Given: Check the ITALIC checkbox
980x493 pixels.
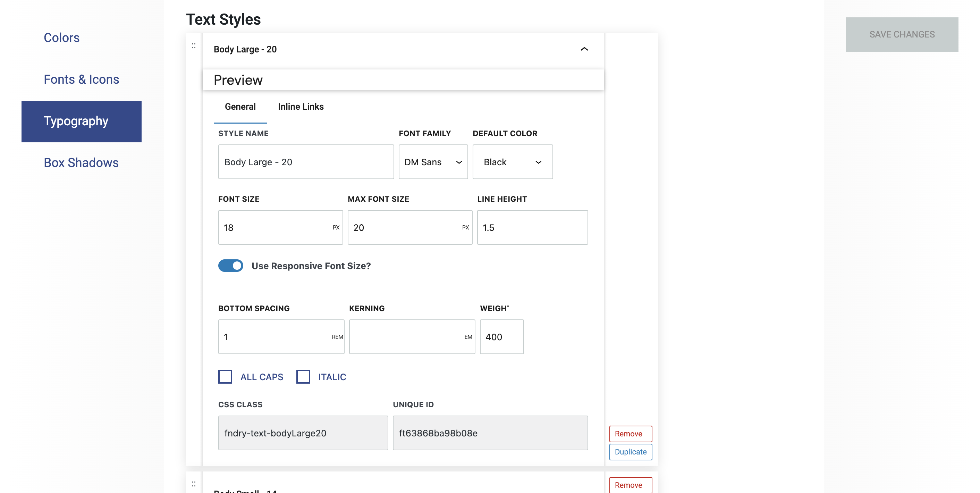Looking at the screenshot, I should (303, 376).
